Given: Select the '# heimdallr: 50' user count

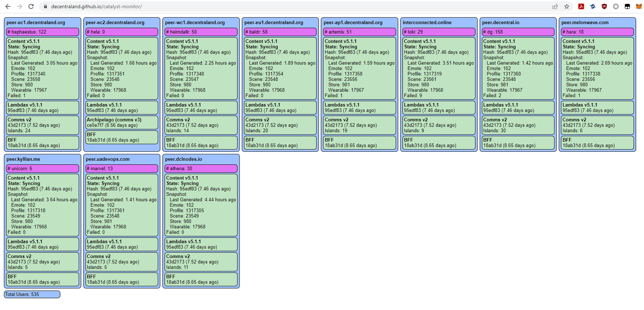Looking at the screenshot, I should (201, 32).
